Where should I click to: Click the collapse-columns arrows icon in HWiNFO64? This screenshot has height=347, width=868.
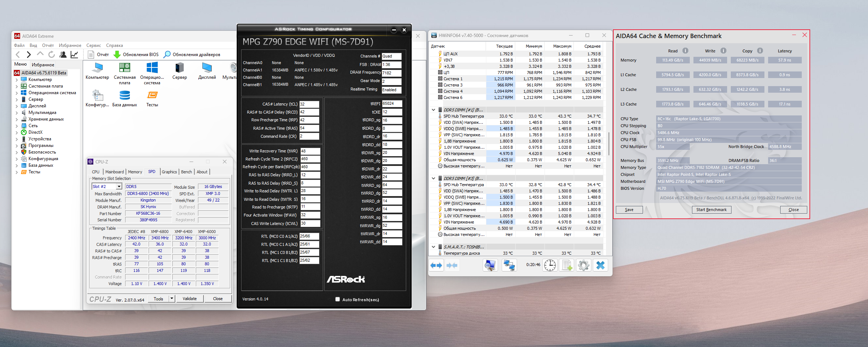452,265
